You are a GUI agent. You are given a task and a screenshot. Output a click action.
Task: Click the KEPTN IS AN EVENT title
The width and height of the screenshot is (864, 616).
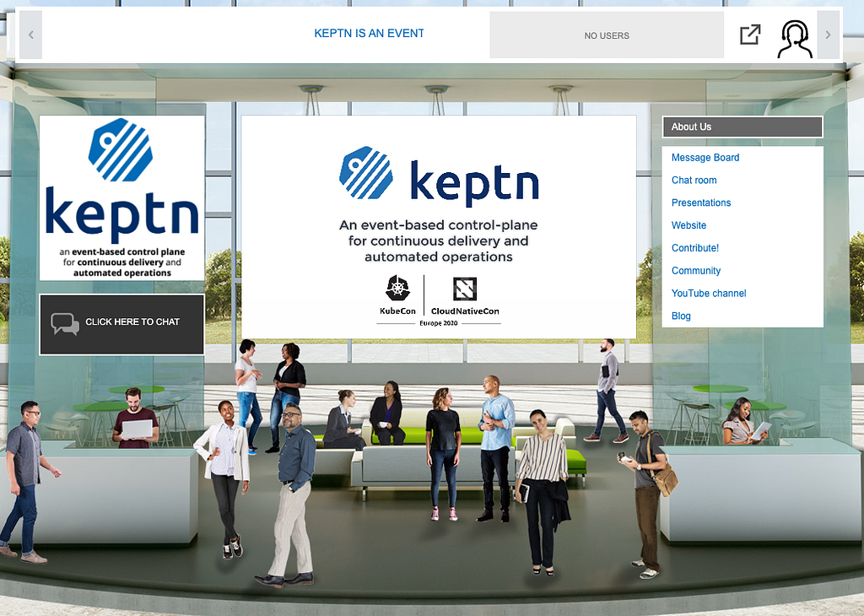pyautogui.click(x=370, y=33)
